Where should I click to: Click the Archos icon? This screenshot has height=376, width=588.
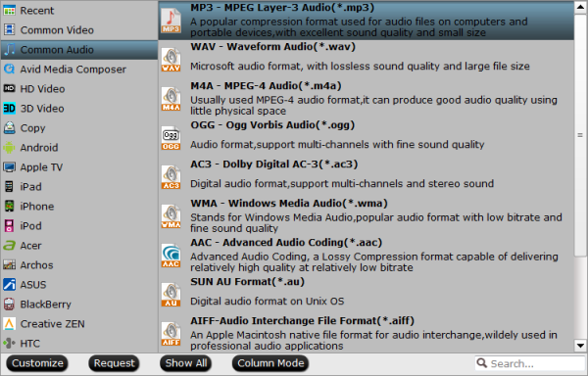9,264
